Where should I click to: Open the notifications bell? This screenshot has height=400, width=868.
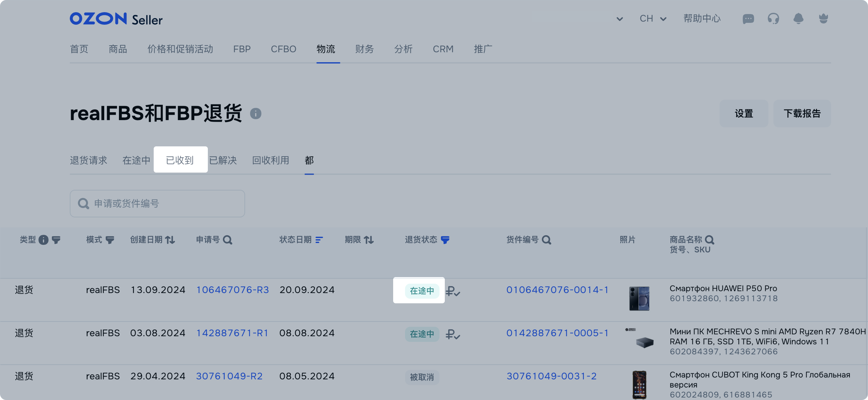[798, 18]
